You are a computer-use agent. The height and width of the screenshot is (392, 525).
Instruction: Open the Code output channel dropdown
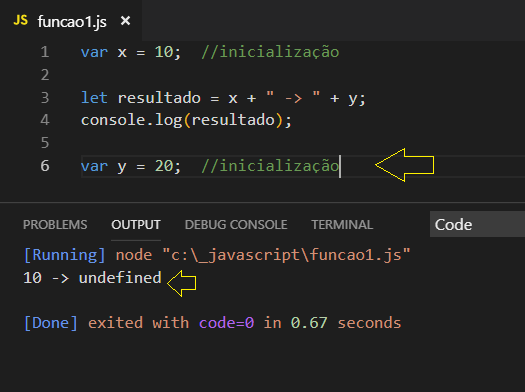coord(477,224)
